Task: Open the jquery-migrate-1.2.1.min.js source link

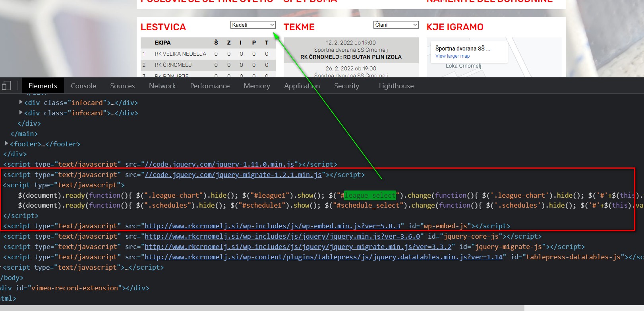Action: [233, 175]
